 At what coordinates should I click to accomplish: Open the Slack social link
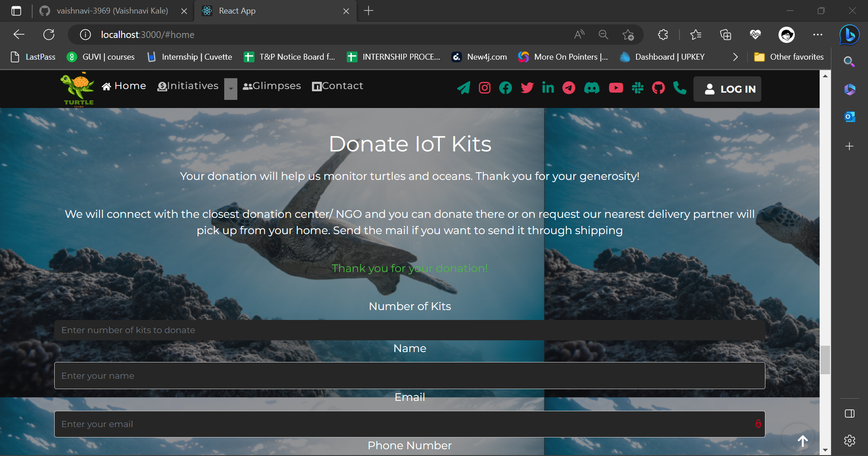pyautogui.click(x=638, y=88)
